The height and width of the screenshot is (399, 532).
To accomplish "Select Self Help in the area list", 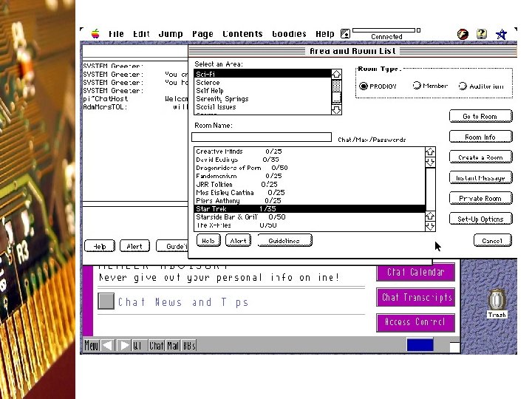I will (x=262, y=91).
